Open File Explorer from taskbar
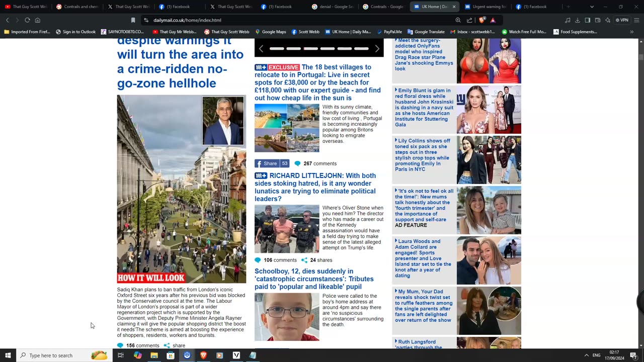Screen dimensions: 644x362 (x=154, y=355)
